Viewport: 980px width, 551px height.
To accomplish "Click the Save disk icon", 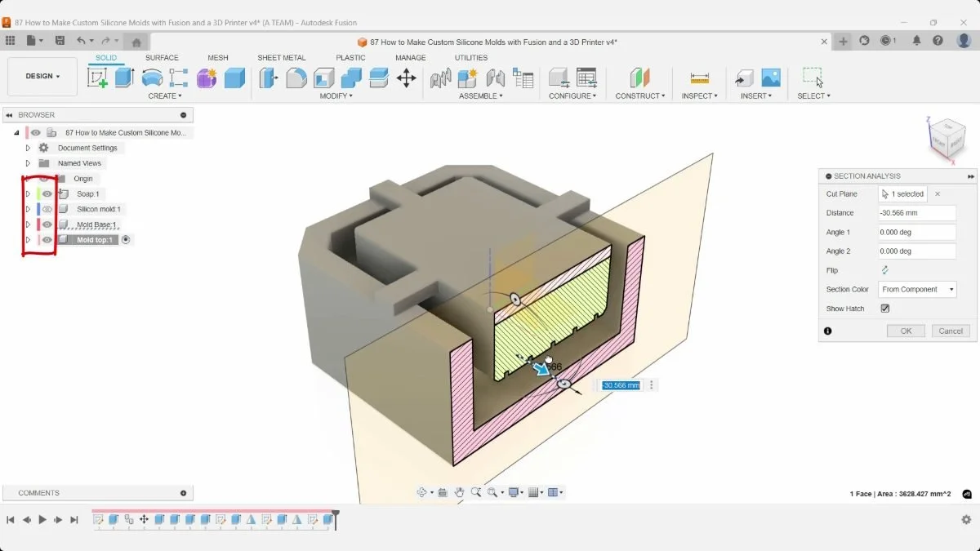I will pyautogui.click(x=60, y=41).
